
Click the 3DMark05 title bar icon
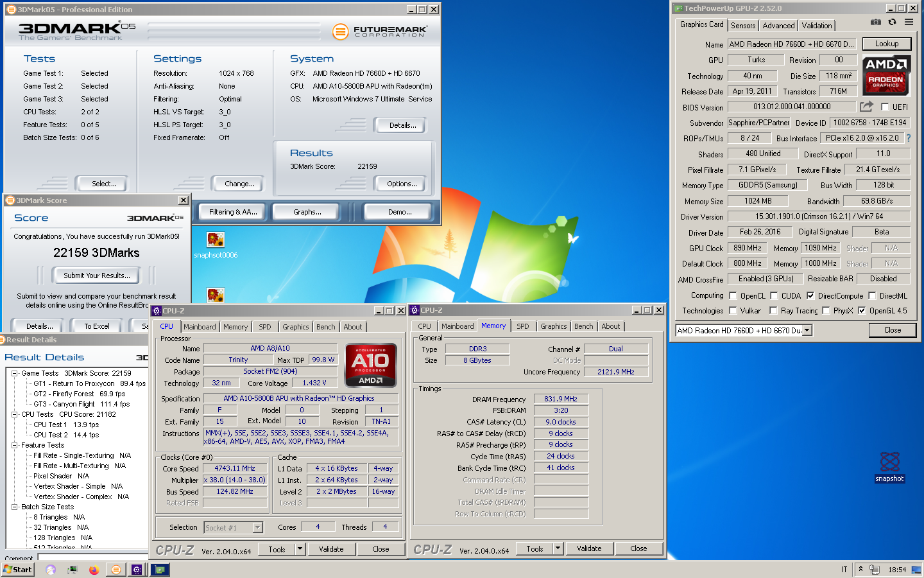click(x=11, y=10)
